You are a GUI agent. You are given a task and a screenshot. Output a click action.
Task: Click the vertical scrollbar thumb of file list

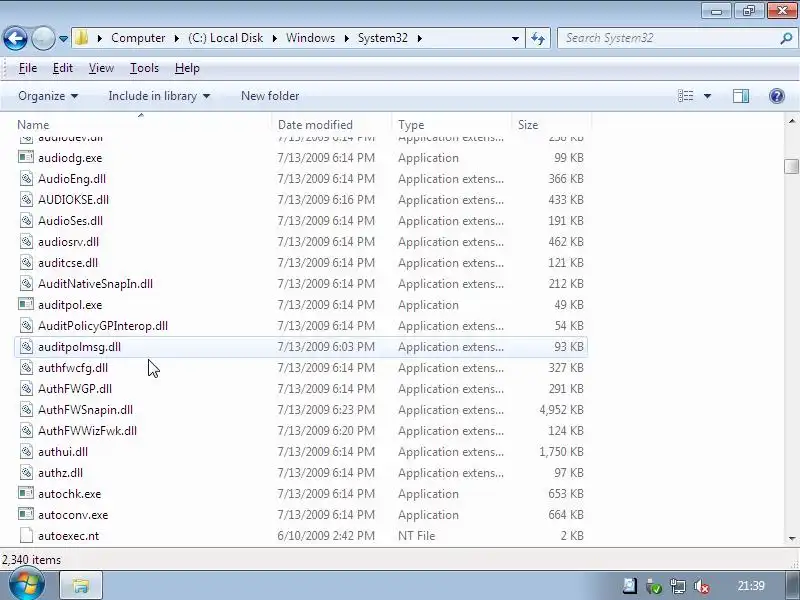tap(791, 166)
